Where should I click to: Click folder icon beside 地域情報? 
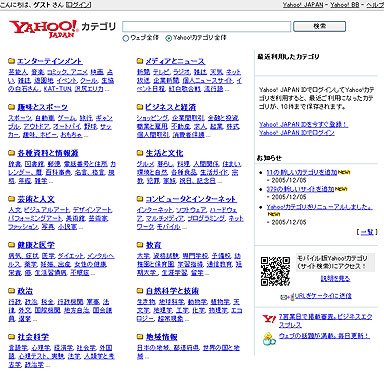(x=140, y=337)
